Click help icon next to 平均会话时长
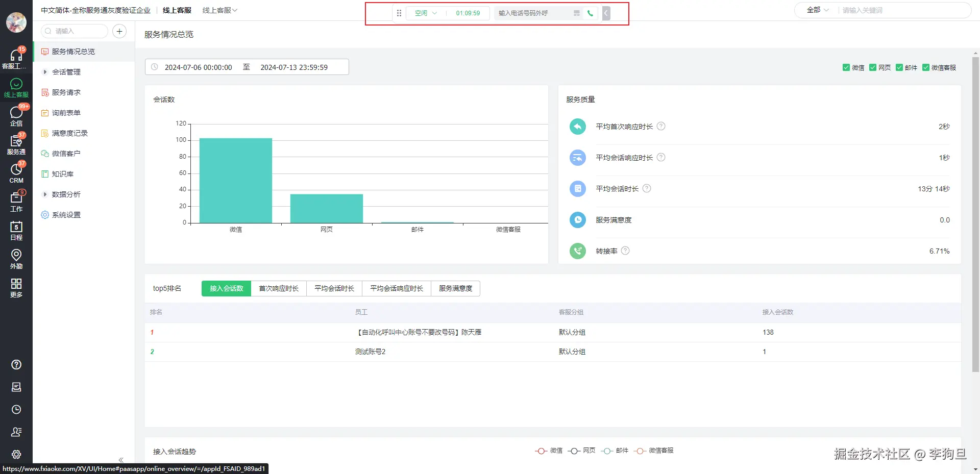The height and width of the screenshot is (474, 980). pyautogui.click(x=647, y=188)
